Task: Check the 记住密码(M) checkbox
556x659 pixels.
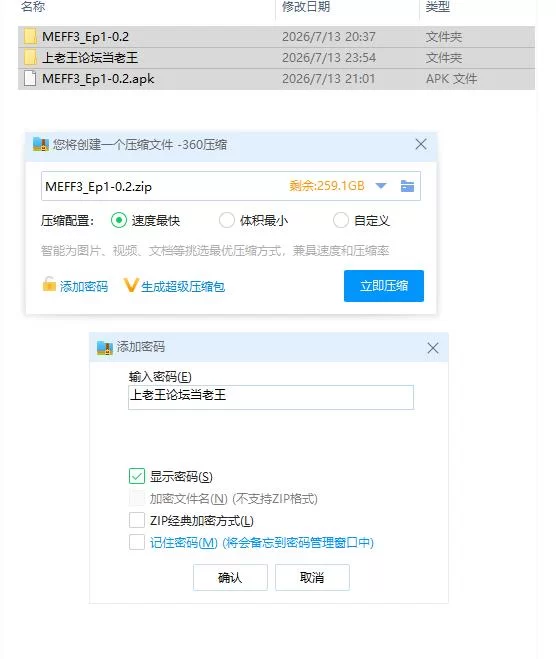Action: tap(137, 542)
